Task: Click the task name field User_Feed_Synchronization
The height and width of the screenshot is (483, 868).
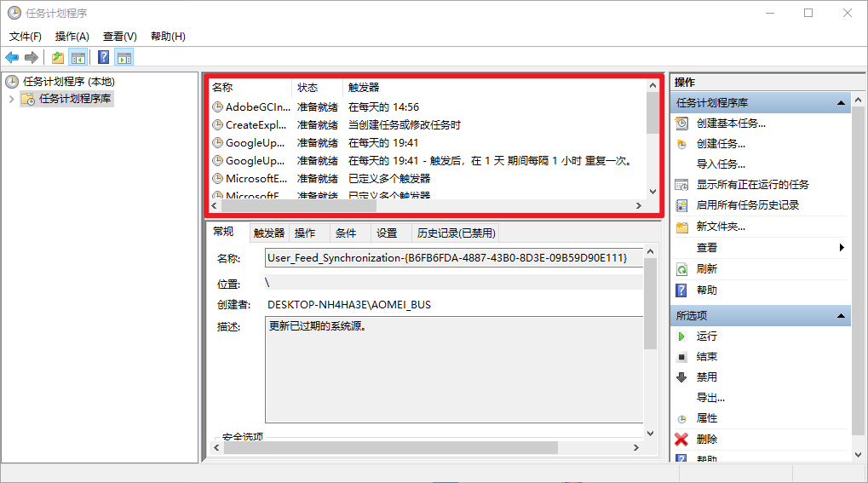Action: (x=454, y=258)
